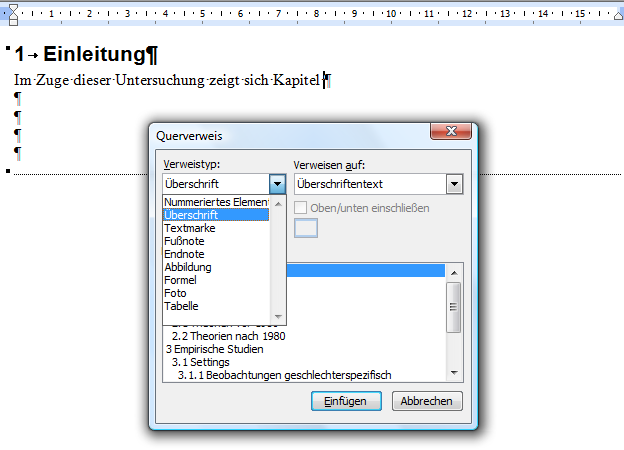Click heading list scroll-up arrow

(x=454, y=273)
